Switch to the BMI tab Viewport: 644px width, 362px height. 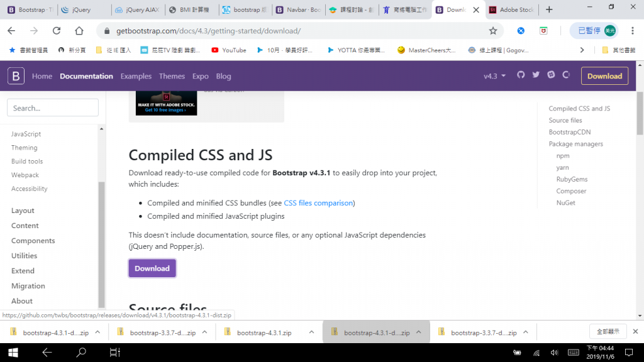point(191,10)
